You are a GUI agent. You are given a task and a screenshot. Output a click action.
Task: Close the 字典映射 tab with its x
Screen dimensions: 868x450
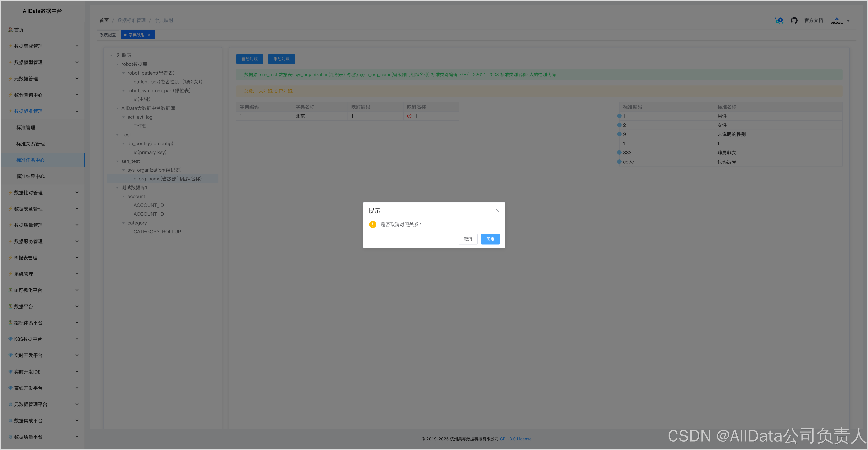tap(149, 35)
